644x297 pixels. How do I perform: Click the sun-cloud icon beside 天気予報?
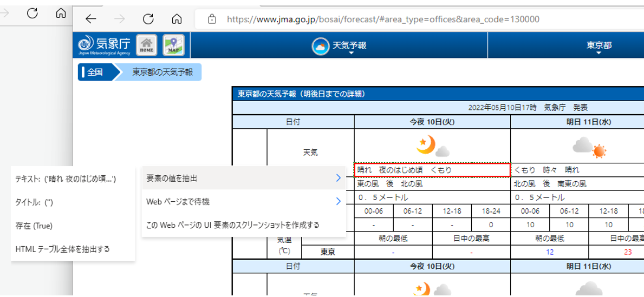point(320,47)
